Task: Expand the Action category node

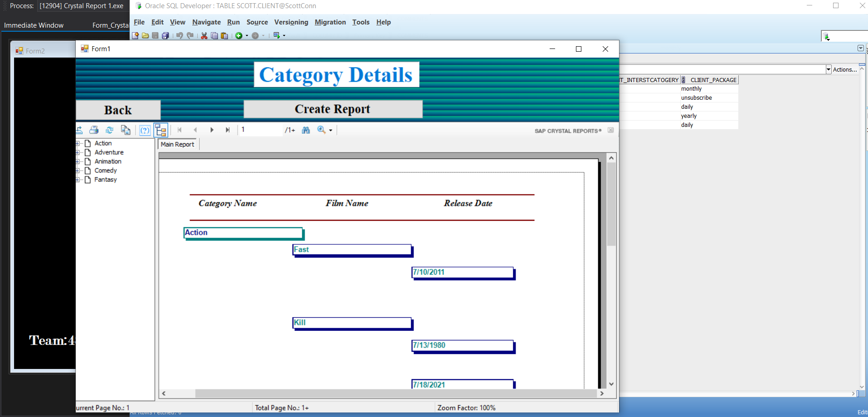Action: click(78, 143)
